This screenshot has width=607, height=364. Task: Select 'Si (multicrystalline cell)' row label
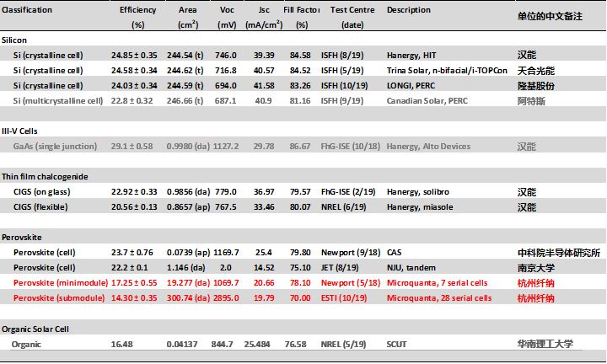58,101
